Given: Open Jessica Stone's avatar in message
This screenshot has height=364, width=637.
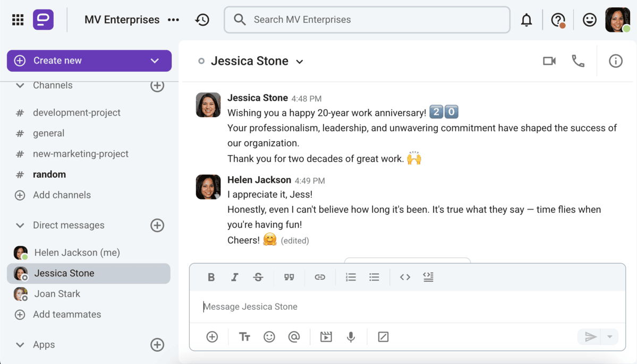Looking at the screenshot, I should click(x=208, y=105).
